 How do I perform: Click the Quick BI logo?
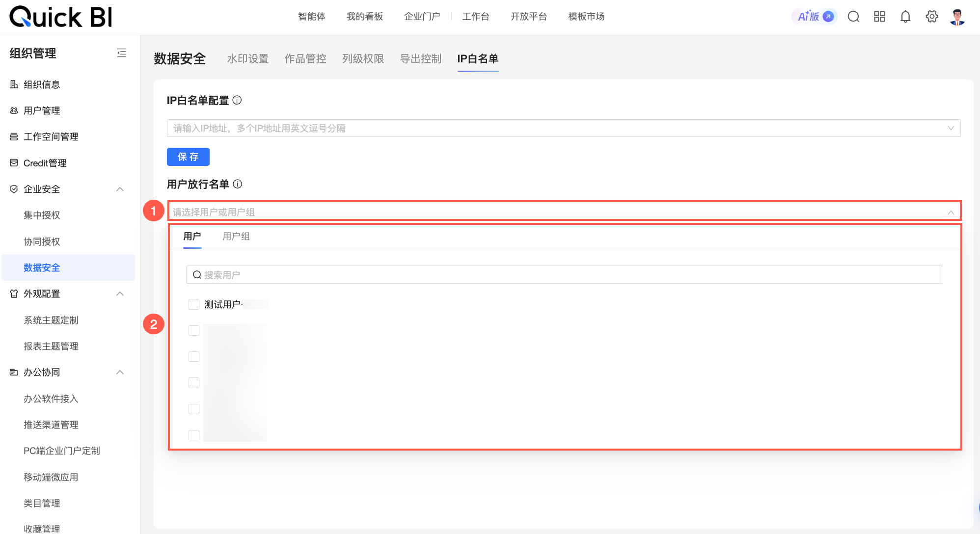tap(61, 17)
